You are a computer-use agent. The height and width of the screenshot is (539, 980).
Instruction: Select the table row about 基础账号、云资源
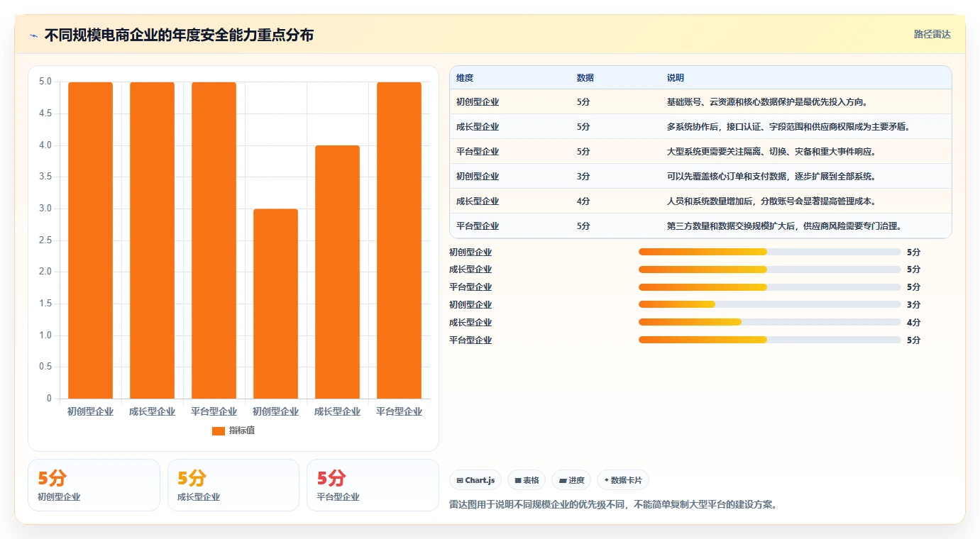(x=700, y=102)
